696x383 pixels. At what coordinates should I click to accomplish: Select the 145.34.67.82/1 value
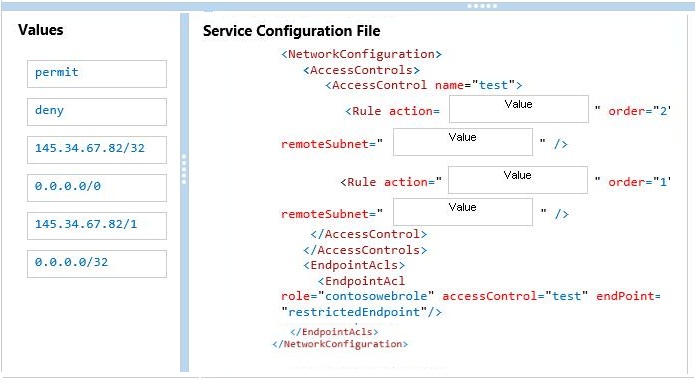click(97, 226)
